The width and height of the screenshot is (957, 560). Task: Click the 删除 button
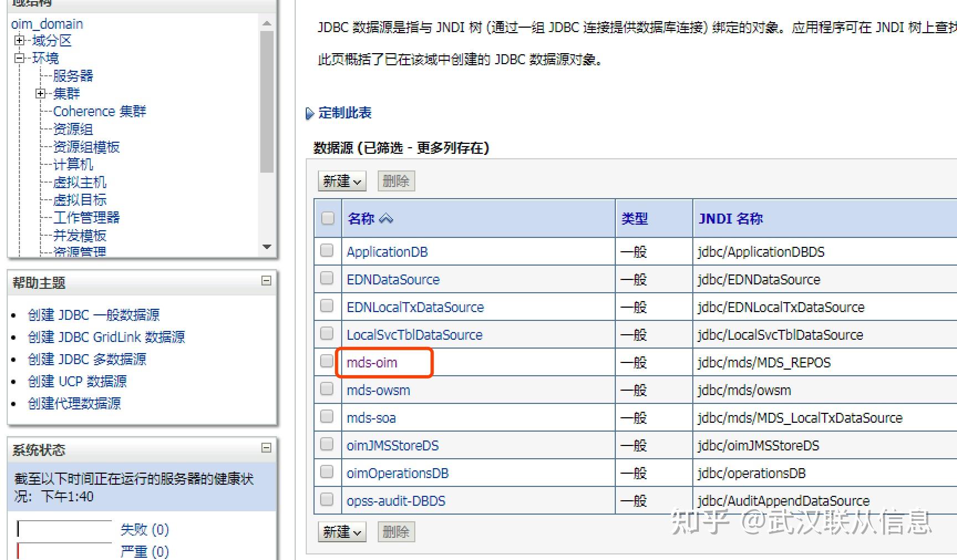tap(395, 181)
